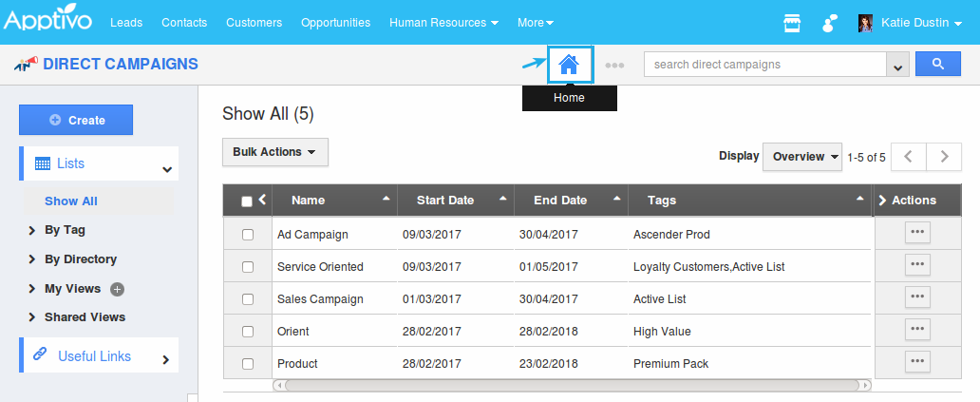Click the Home icon
980x402 pixels.
[569, 65]
